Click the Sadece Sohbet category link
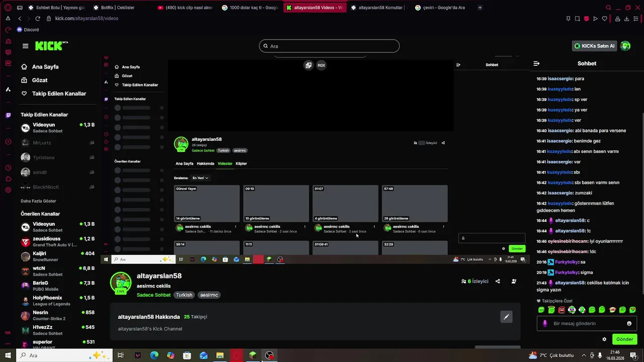The width and height of the screenshot is (644, 362). pyautogui.click(x=153, y=295)
